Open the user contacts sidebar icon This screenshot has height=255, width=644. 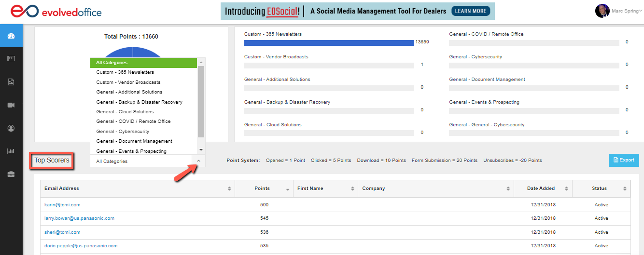pos(11,128)
